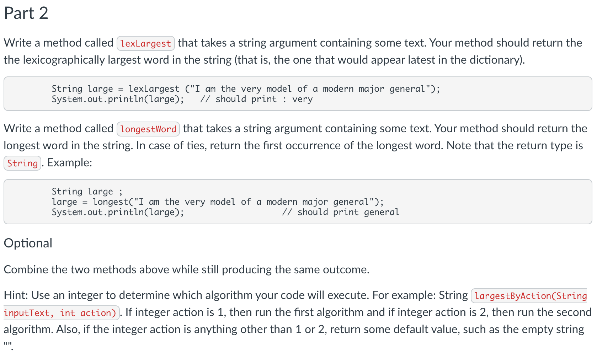Viewport: 613px width, 364px height.
Task: Click System.out.println(large) in the second code block
Action: (118, 212)
